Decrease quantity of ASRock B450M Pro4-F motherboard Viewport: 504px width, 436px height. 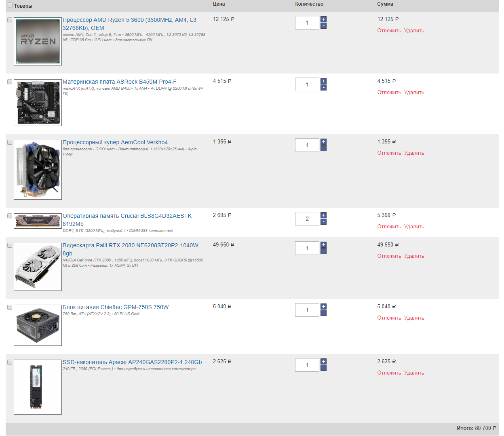[x=323, y=88]
